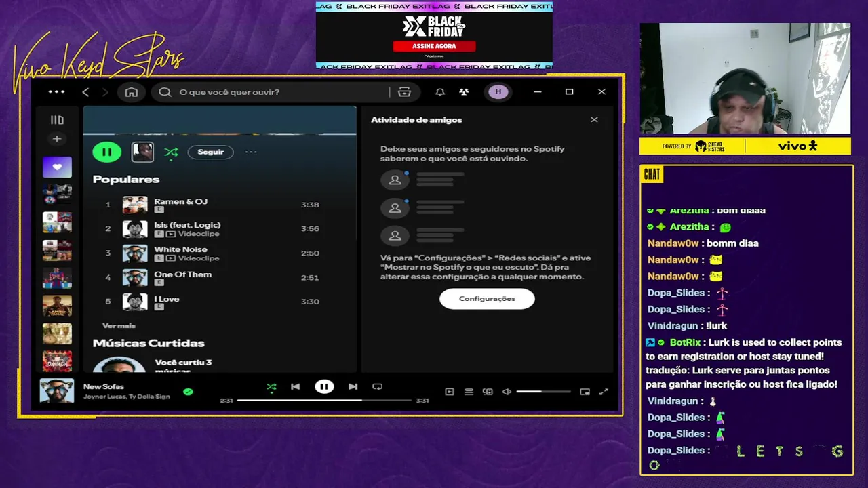Click the Configurações button

click(487, 299)
